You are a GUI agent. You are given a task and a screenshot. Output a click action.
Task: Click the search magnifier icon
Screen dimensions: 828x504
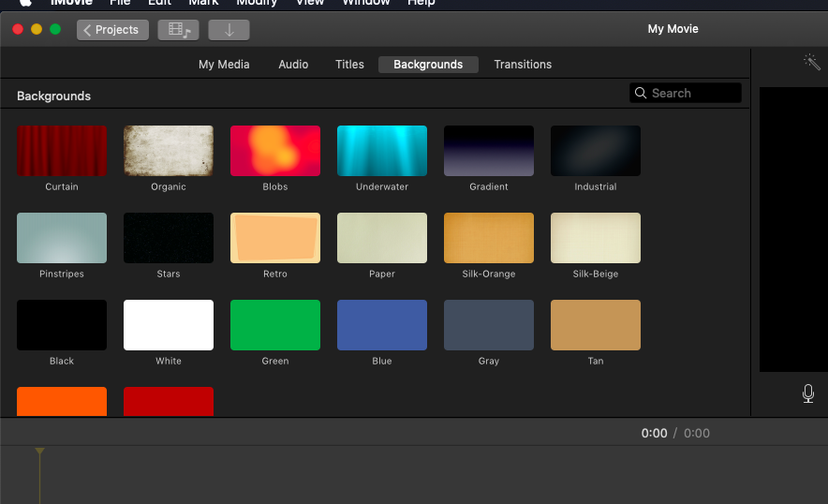[x=641, y=93]
